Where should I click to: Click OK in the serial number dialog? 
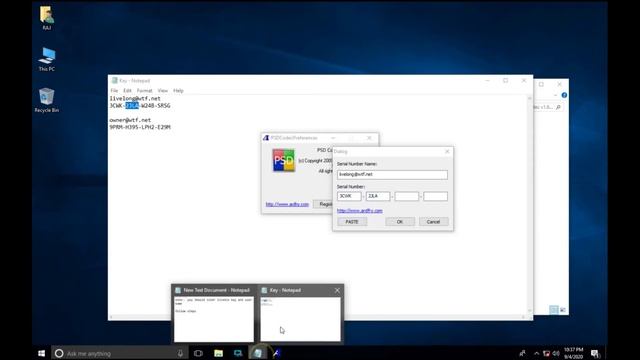(400, 222)
